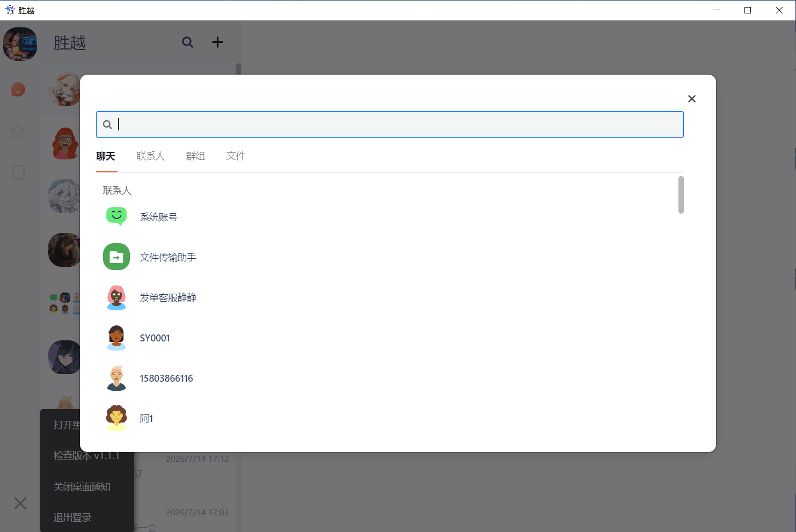Open the chats bubble icon in the sidebar
Image resolution: width=796 pixels, height=532 pixels.
18,89
